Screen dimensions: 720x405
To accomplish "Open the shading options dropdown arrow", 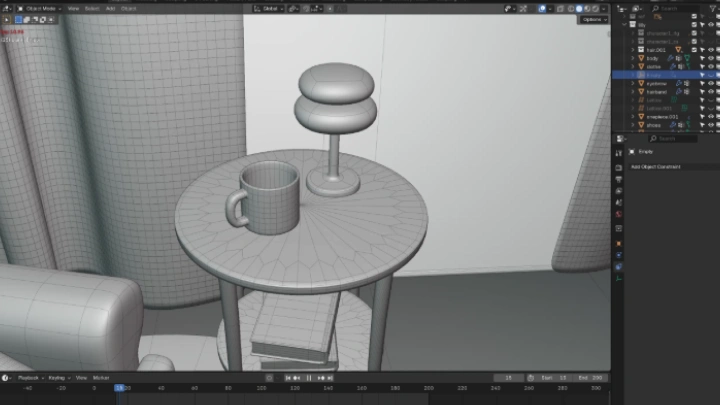I will (604, 8).
